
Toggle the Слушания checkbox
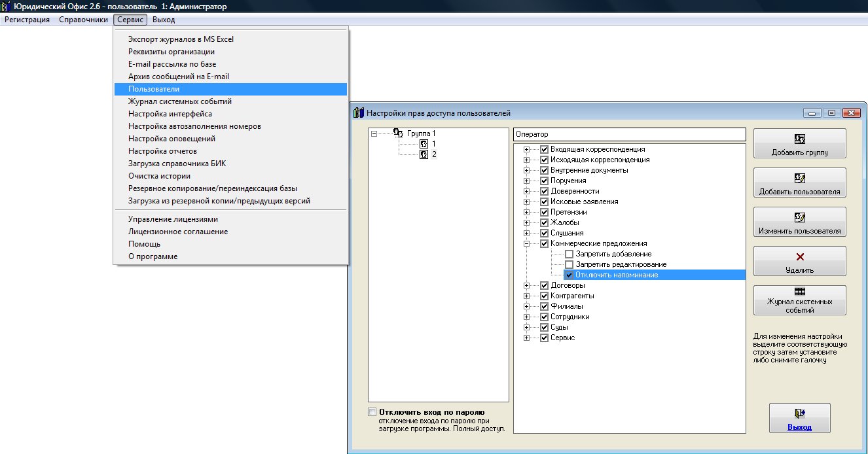(544, 233)
